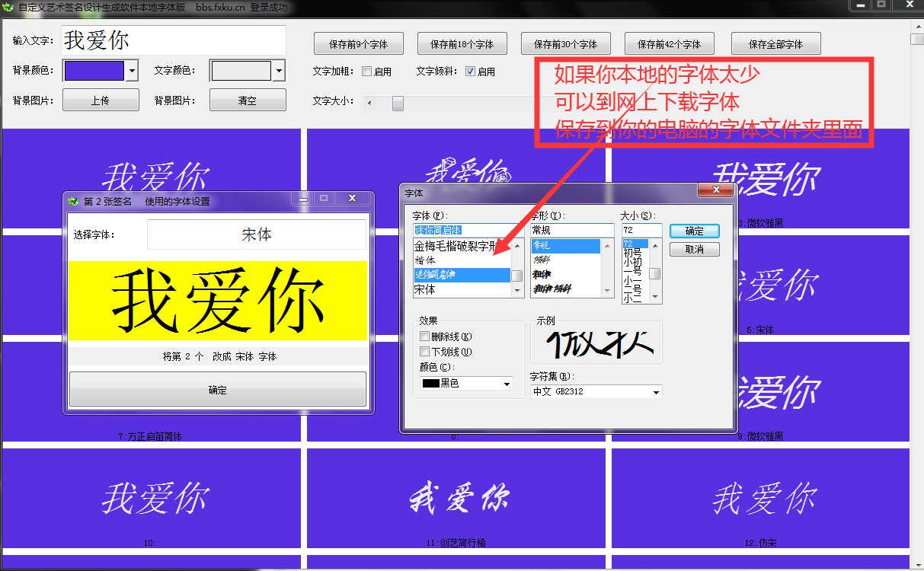Click the 字体 name field in font dialog
Screen dimensions: 924x571
467,230
